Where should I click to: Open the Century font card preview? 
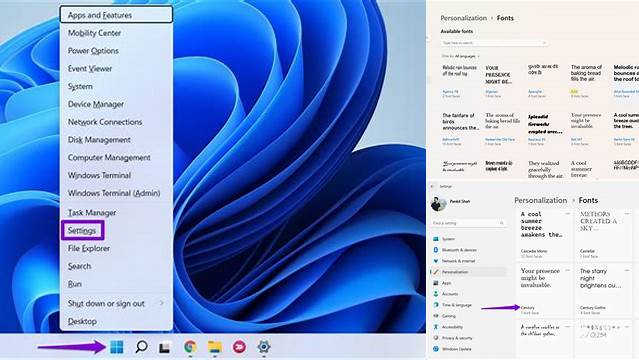544,290
